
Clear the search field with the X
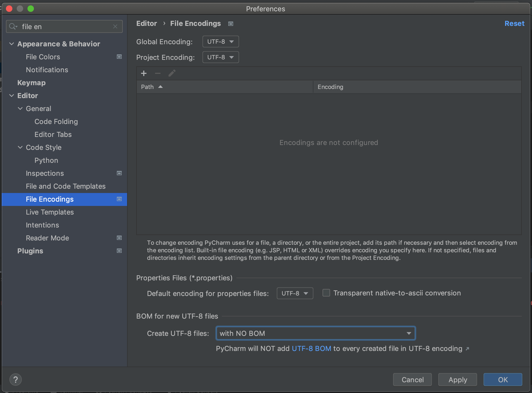(x=115, y=26)
